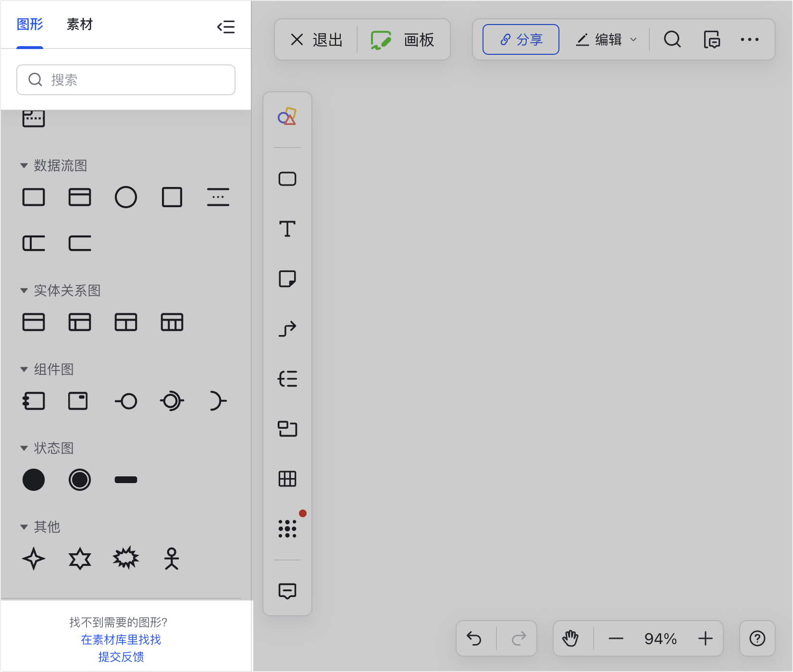Undo the last action
Viewport: 793px width, 672px height.
474,639
